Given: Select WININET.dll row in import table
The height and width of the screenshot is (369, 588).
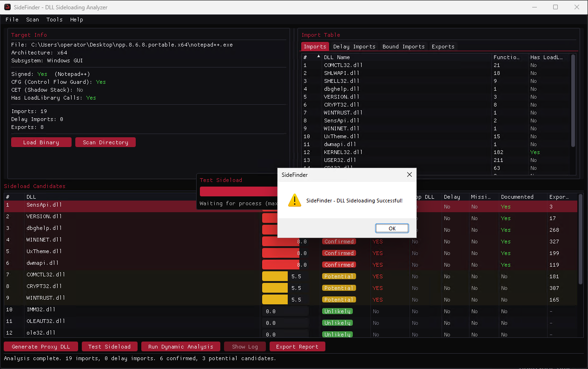Looking at the screenshot, I should [x=436, y=128].
